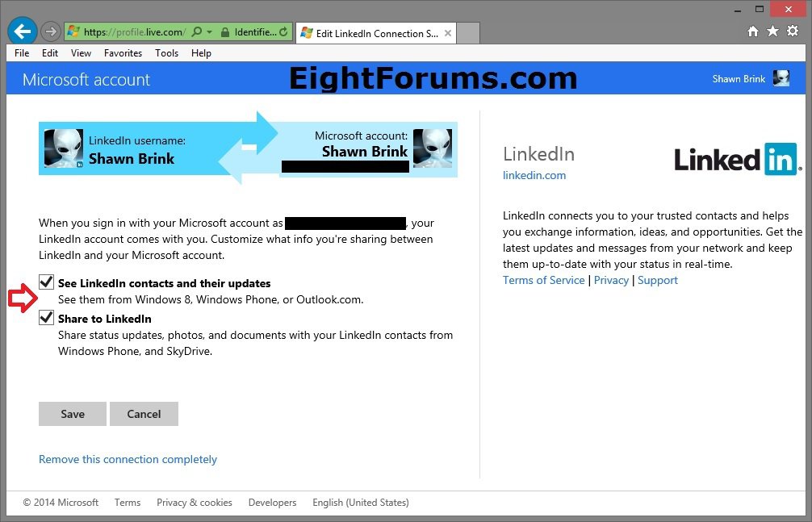Uncheck See LinkedIn contacts and their updates
Screen dimensions: 812x522
46,282
